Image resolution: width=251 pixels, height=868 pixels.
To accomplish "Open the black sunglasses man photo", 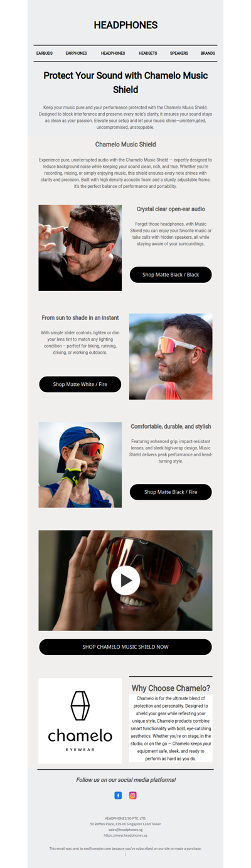I will click(80, 248).
